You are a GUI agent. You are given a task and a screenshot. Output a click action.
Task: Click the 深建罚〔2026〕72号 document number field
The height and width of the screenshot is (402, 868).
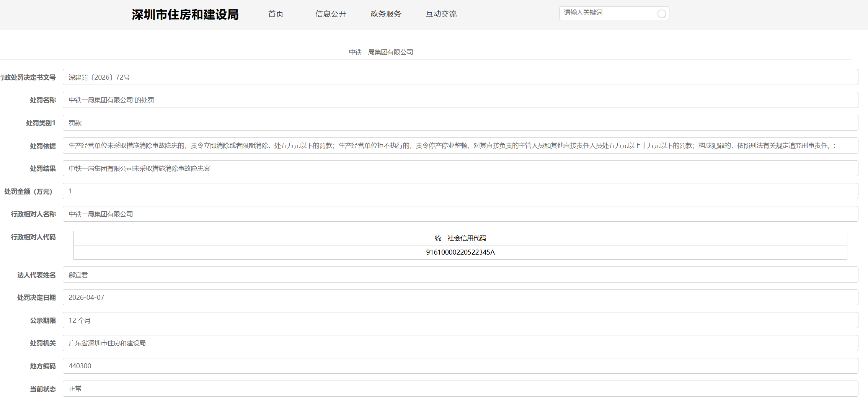click(460, 77)
